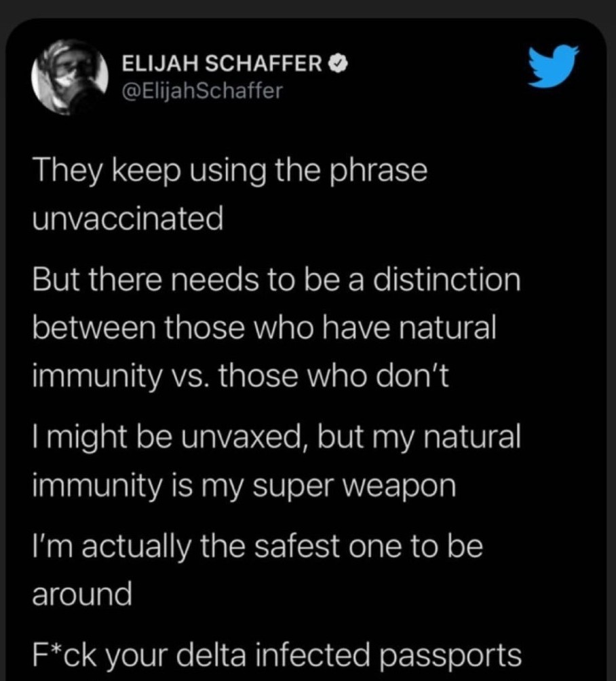The height and width of the screenshot is (681, 616).
Task: Click the line 'between those who have natural'
Action: [265, 327]
